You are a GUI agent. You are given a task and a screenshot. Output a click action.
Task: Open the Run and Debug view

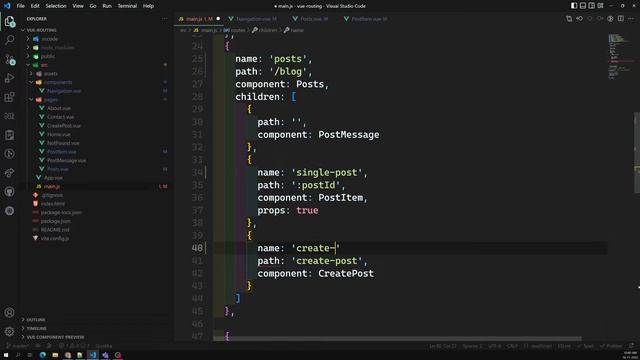pyautogui.click(x=9, y=78)
